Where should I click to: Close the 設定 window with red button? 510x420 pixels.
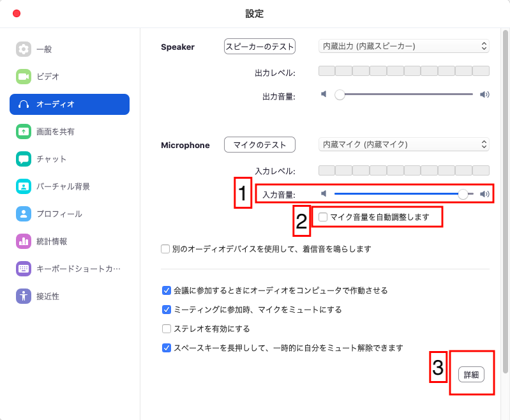(17, 13)
